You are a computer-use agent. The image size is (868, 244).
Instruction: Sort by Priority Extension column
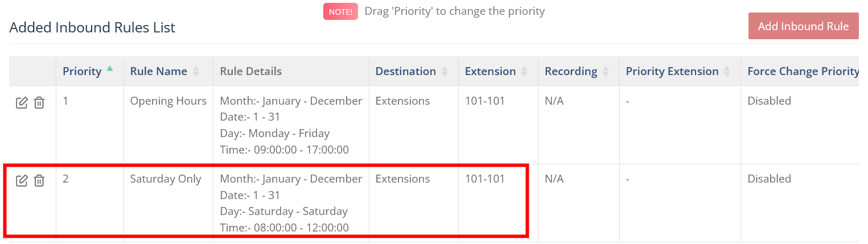point(727,72)
